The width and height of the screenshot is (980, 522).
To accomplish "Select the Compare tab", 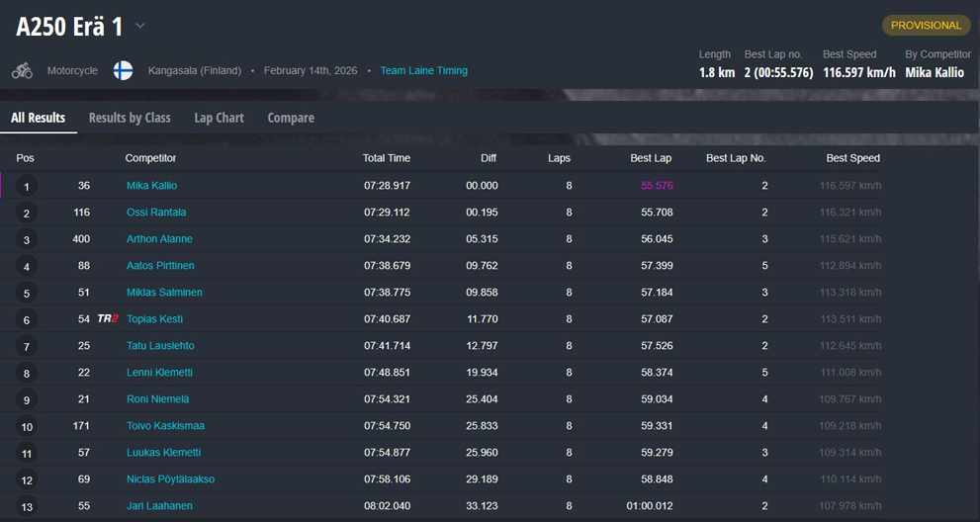I will tap(291, 118).
